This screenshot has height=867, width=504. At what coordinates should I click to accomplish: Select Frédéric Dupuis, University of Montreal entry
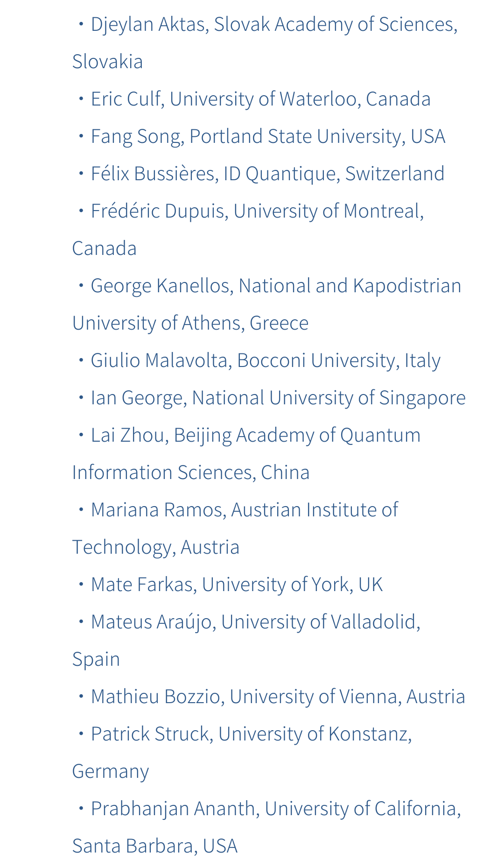[248, 230]
